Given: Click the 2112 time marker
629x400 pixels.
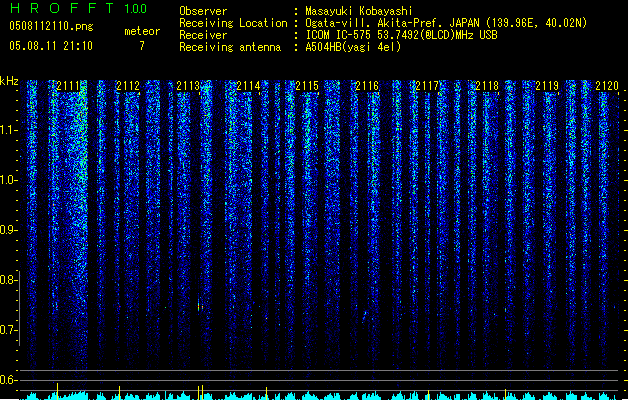Looking at the screenshot, I should [x=128, y=86].
